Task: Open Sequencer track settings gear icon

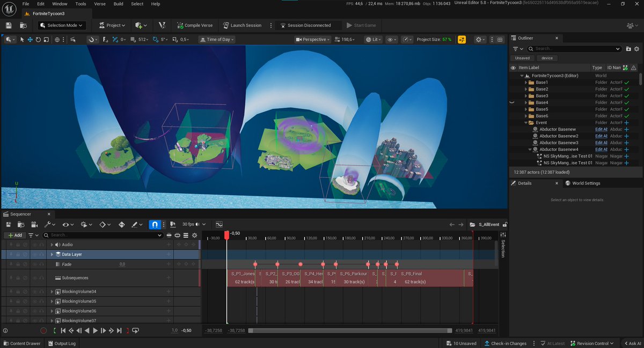Action: [194, 235]
